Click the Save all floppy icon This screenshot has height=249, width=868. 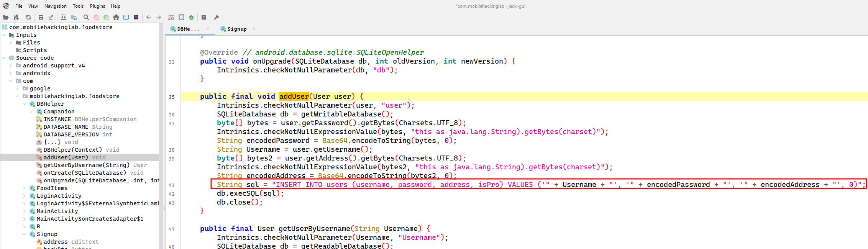point(41,17)
